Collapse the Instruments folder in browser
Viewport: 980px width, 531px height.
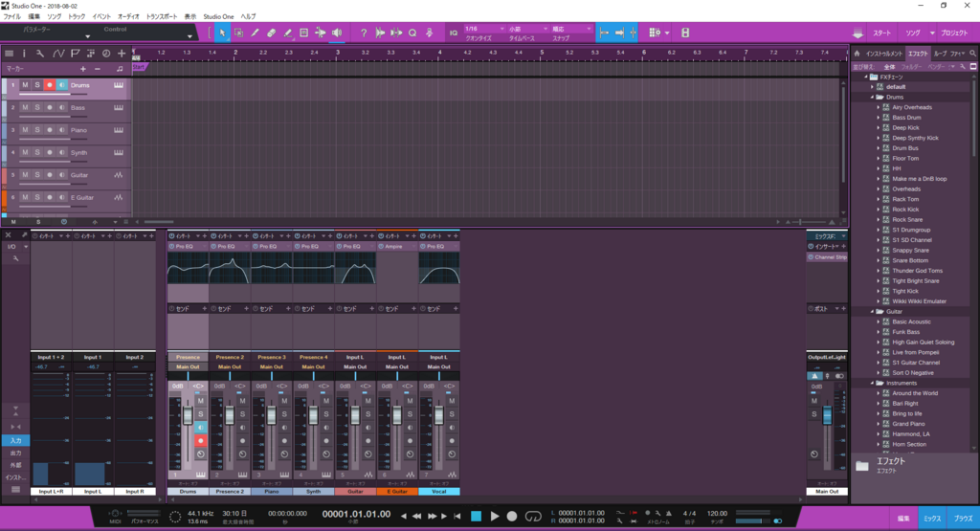coord(873,383)
